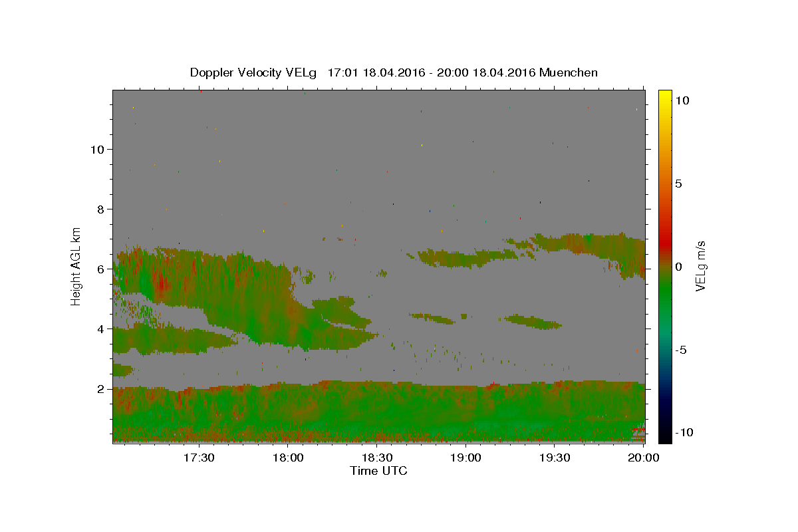Click the 19:30 time axis label
Viewport: 798px width, 532px height.
pyautogui.click(x=555, y=458)
